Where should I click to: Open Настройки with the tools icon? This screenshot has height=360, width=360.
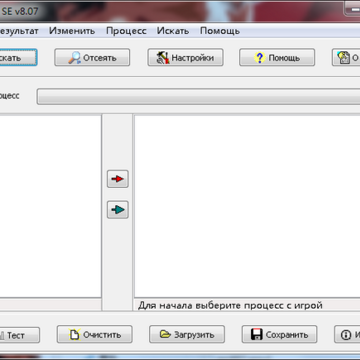tap(185, 58)
